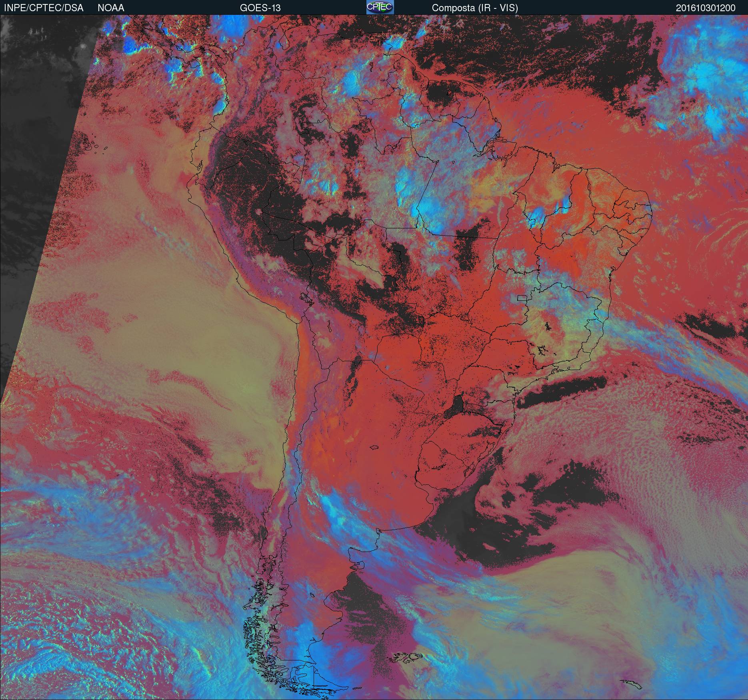Click the Composta (IR - VIS) title
The height and width of the screenshot is (700, 748).
[475, 8]
